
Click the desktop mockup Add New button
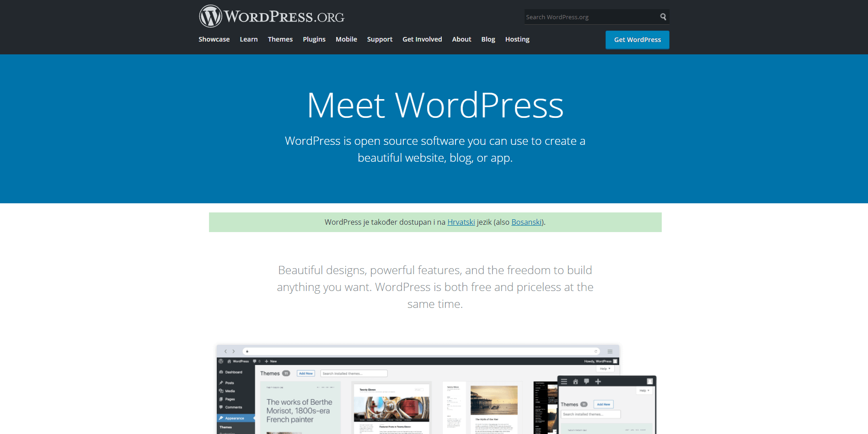[x=306, y=373]
